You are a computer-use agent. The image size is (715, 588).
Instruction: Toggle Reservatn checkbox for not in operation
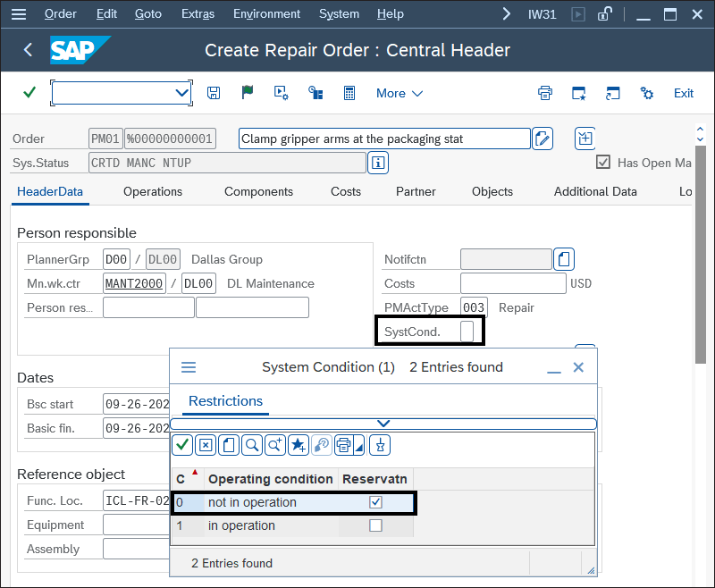[375, 502]
